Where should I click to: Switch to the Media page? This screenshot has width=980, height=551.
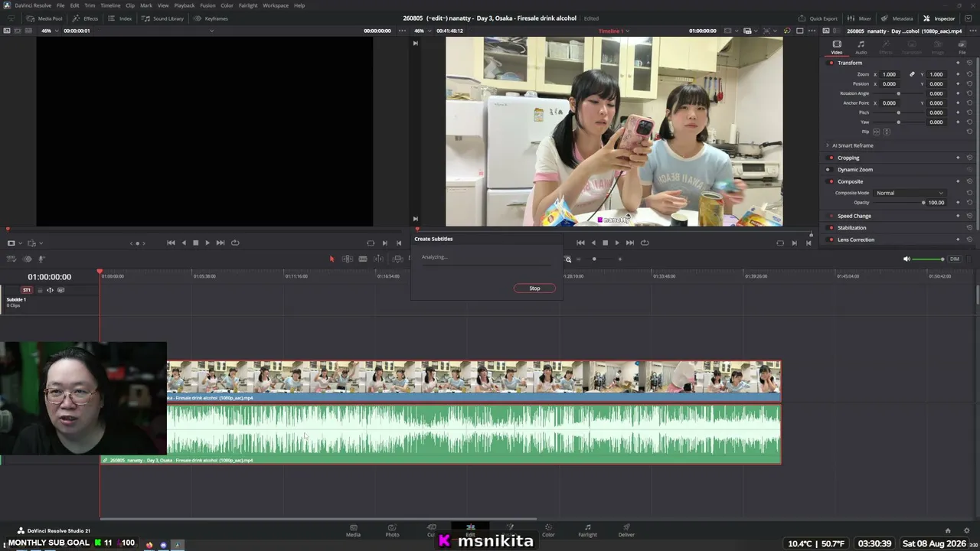pos(353,530)
